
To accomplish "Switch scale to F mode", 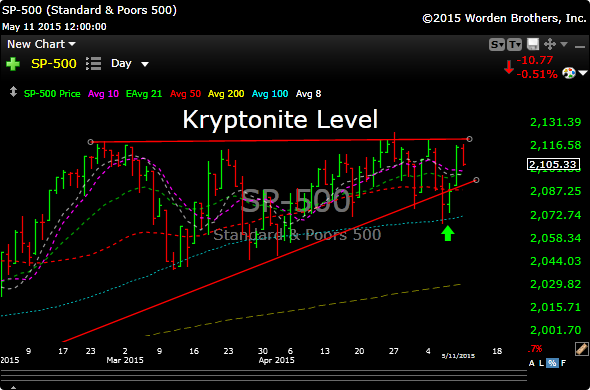I will click(563, 363).
